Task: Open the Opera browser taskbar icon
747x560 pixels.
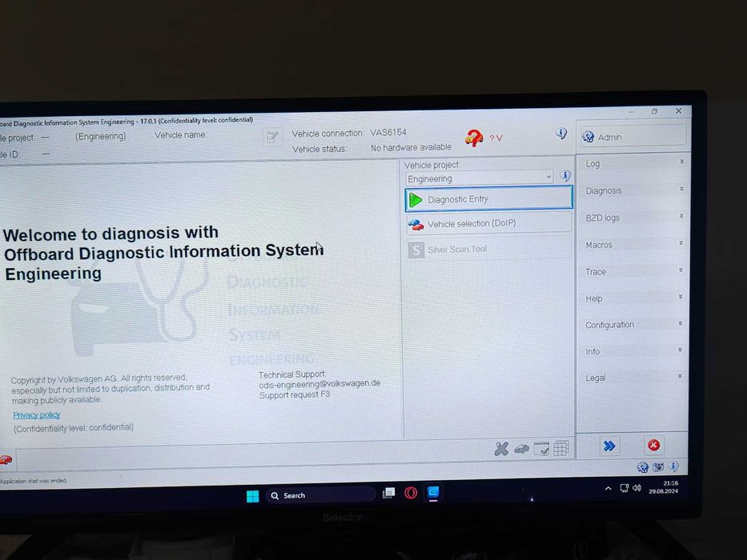Action: click(x=411, y=493)
